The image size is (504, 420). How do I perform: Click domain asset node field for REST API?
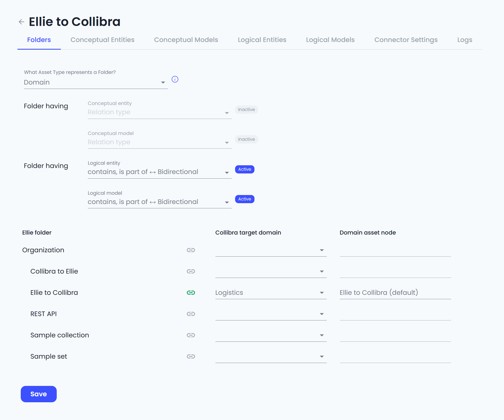395,314
